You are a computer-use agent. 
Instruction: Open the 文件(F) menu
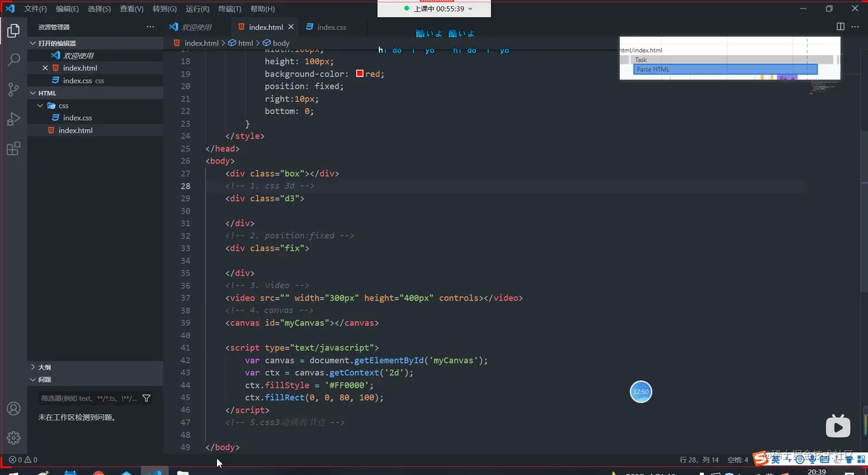click(x=36, y=9)
